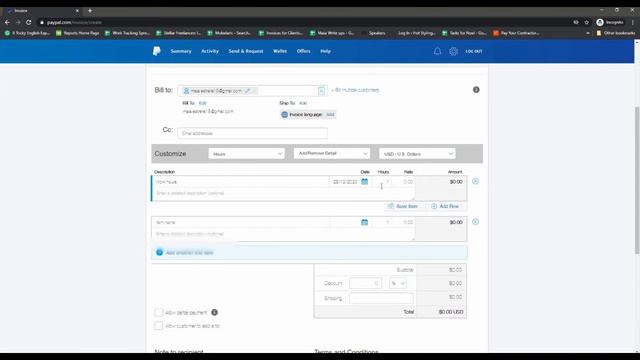Open the discount percent type dropdown
Viewport: 640px width, 360px height.
click(398, 283)
